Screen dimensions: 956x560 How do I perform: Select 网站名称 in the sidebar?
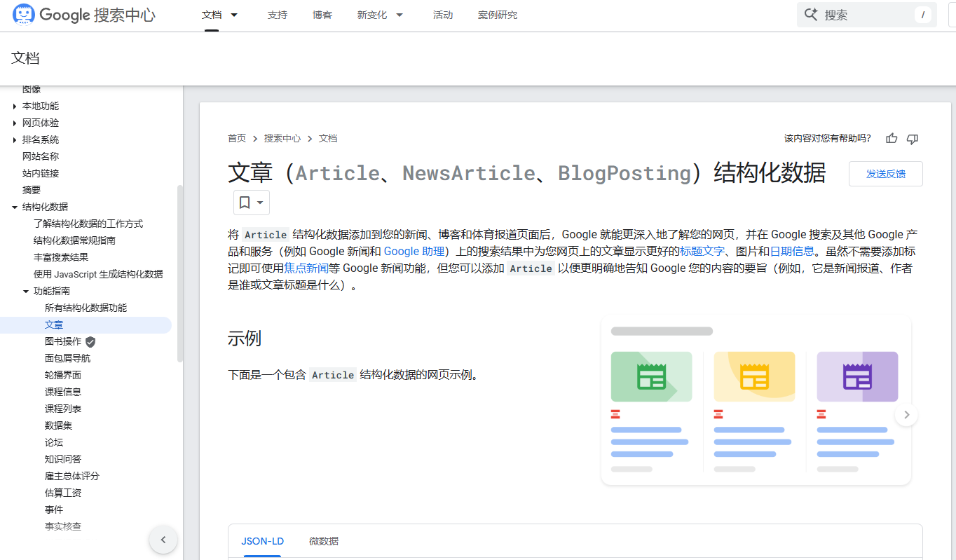coord(41,157)
